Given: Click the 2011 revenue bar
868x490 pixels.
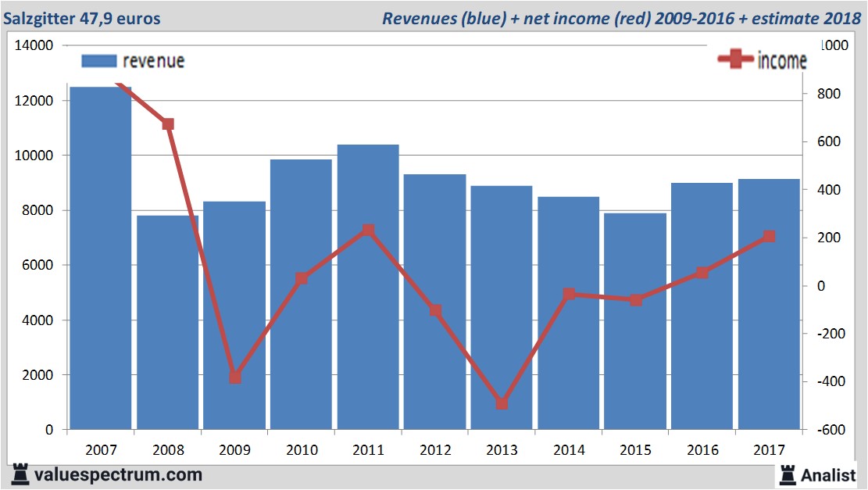Looking at the screenshot, I should point(368,287).
